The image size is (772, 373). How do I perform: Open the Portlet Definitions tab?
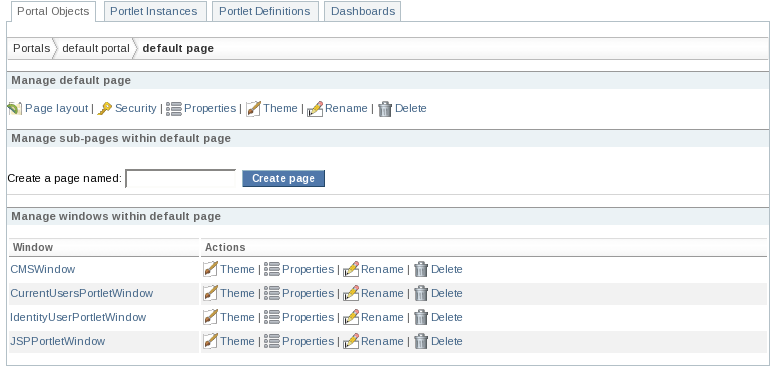click(265, 11)
